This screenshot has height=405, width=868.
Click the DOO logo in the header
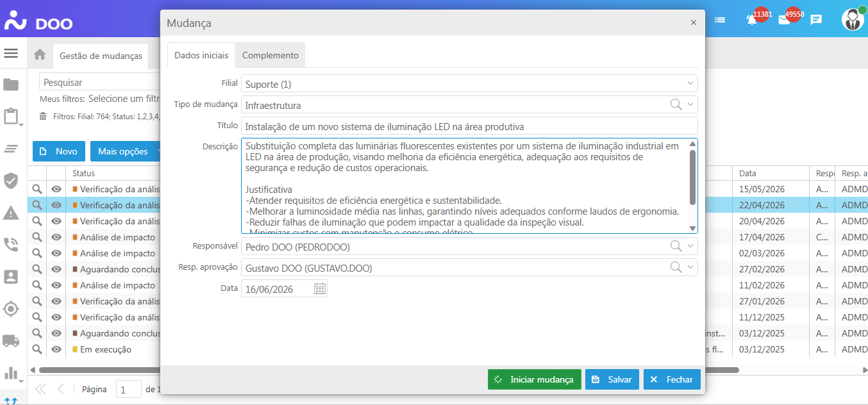pyautogui.click(x=38, y=20)
